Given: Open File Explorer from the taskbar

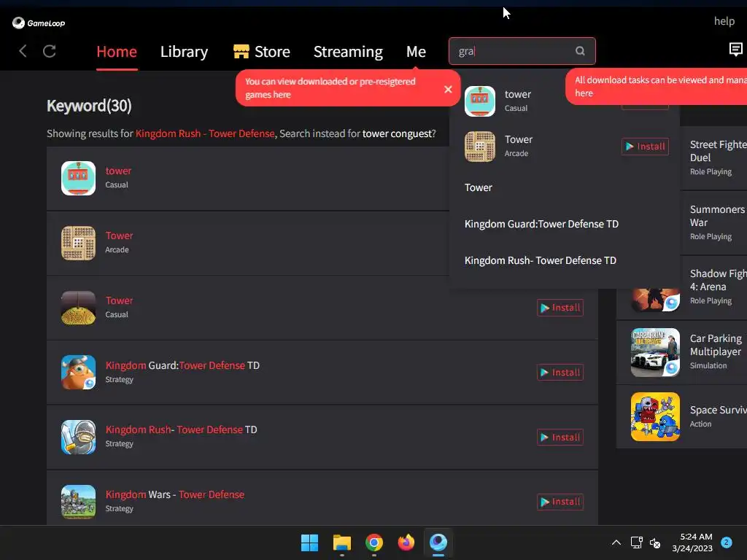Looking at the screenshot, I should (342, 542).
